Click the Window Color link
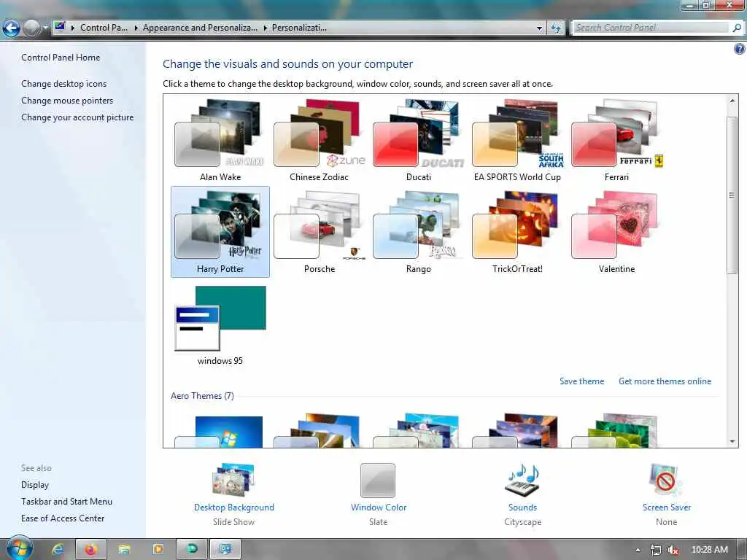 coord(379,507)
